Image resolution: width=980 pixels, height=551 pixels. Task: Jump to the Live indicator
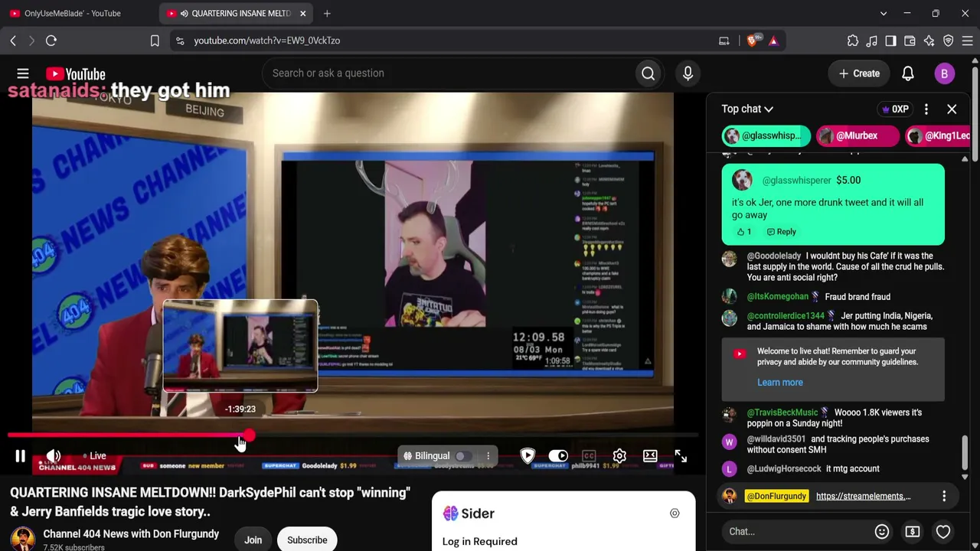pyautogui.click(x=94, y=456)
